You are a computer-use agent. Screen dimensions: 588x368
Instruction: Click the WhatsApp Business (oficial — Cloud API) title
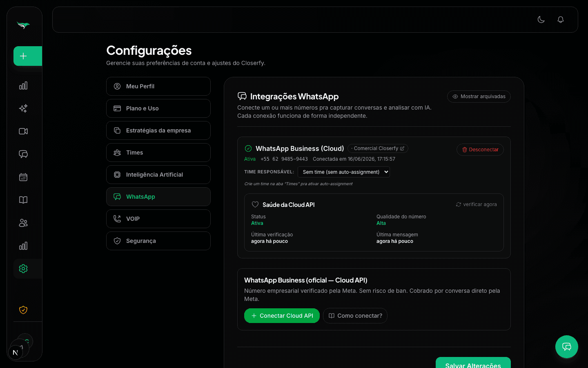click(306, 280)
